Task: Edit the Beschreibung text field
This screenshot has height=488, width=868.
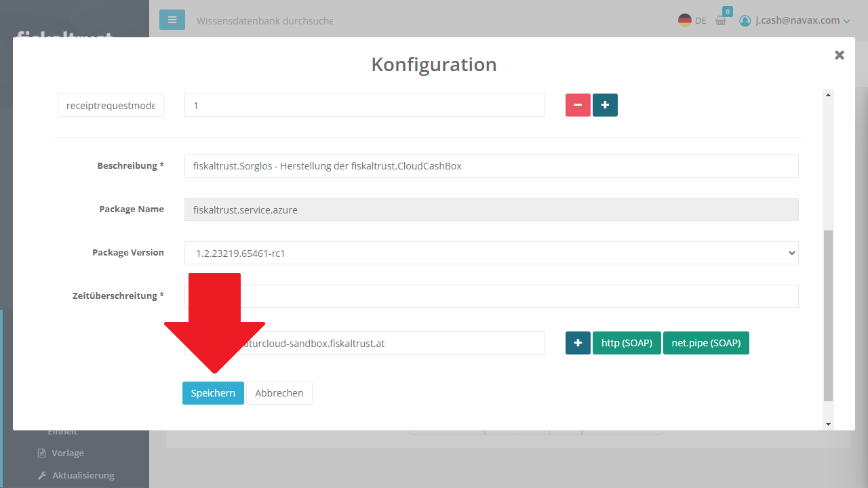Action: click(492, 166)
